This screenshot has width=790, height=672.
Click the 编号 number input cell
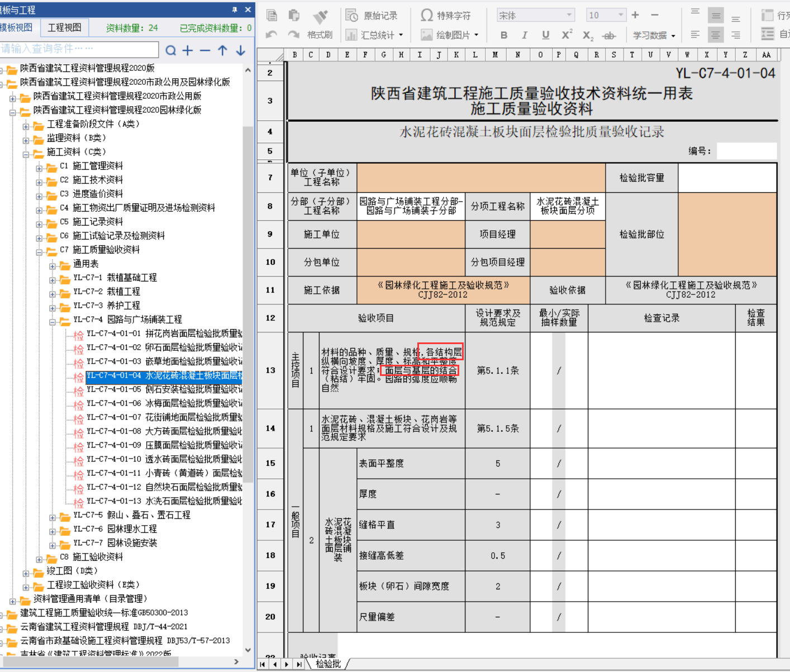tap(746, 151)
